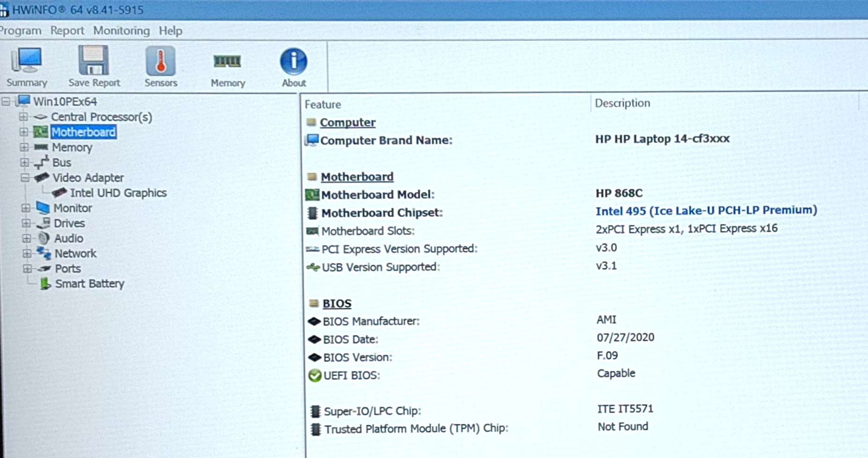This screenshot has height=458, width=868.
Task: Expand the Ports tree node
Action: (28, 269)
